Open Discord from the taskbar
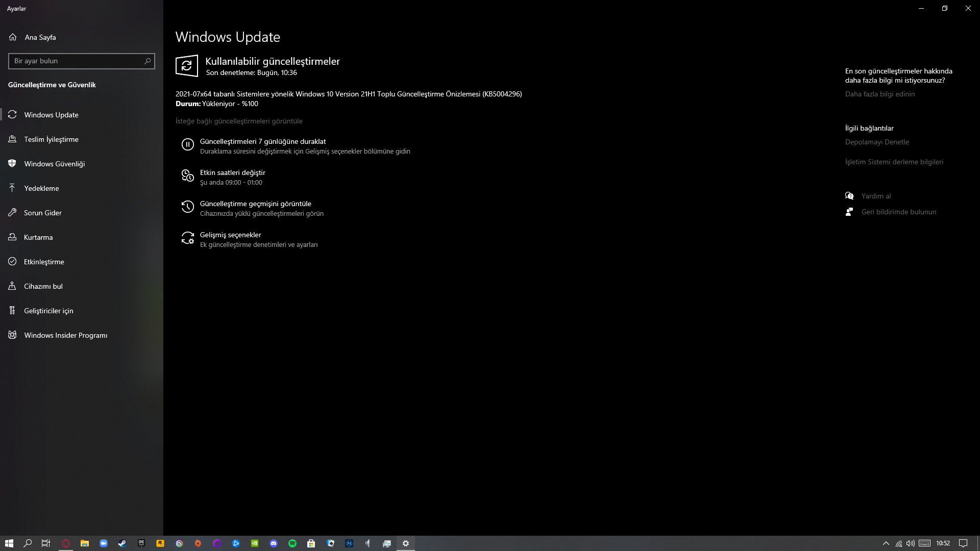 [x=274, y=543]
